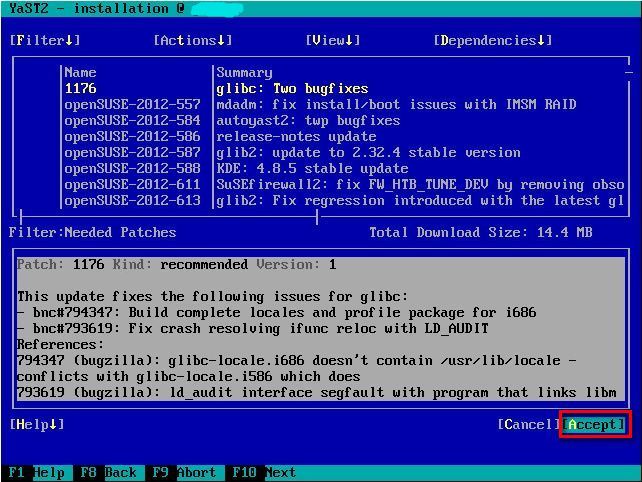Click 'Filter:Needed Patches' label
Viewport: 642px width, 482px height.
[x=92, y=232]
